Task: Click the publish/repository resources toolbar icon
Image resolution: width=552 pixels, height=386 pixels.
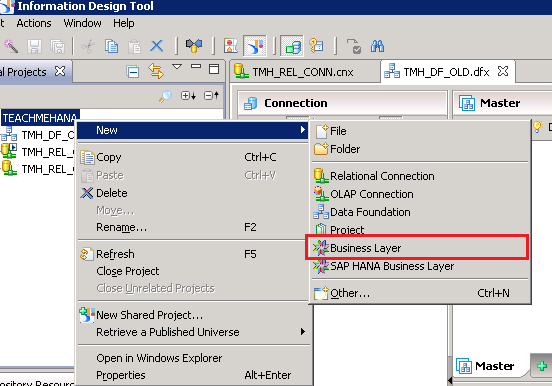Action: point(231,46)
